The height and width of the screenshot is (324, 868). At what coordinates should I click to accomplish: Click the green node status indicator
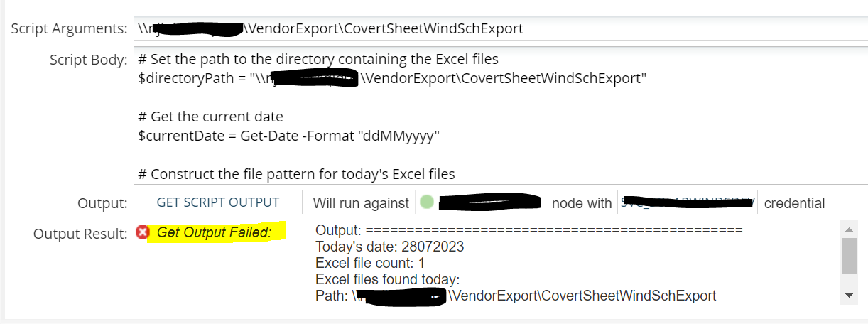426,202
